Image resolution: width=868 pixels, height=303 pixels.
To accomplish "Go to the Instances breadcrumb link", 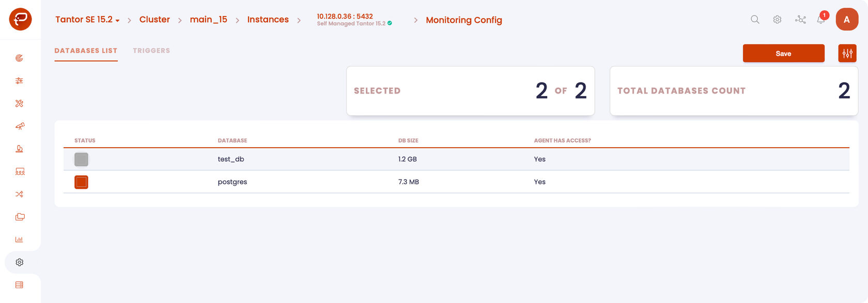I will pyautogui.click(x=268, y=20).
